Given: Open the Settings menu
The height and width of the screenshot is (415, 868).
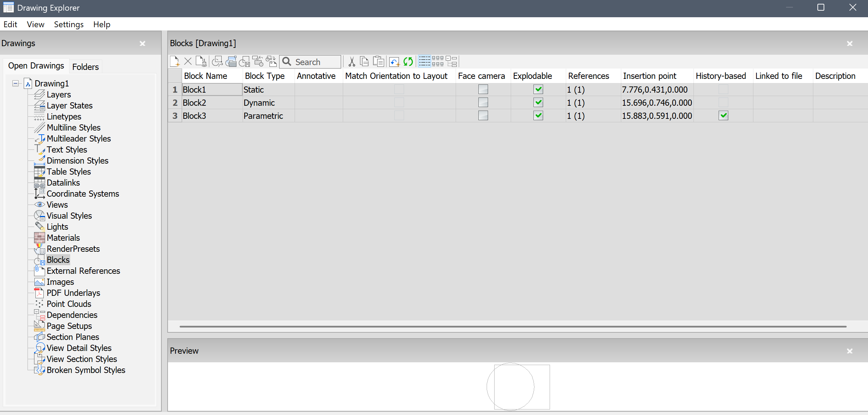Looking at the screenshot, I should coord(68,24).
